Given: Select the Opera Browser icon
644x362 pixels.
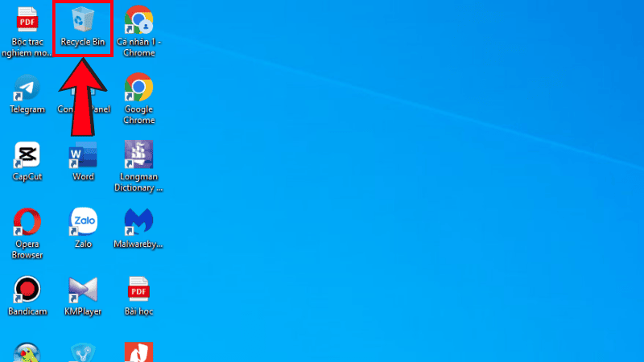Looking at the screenshot, I should 27,221.
